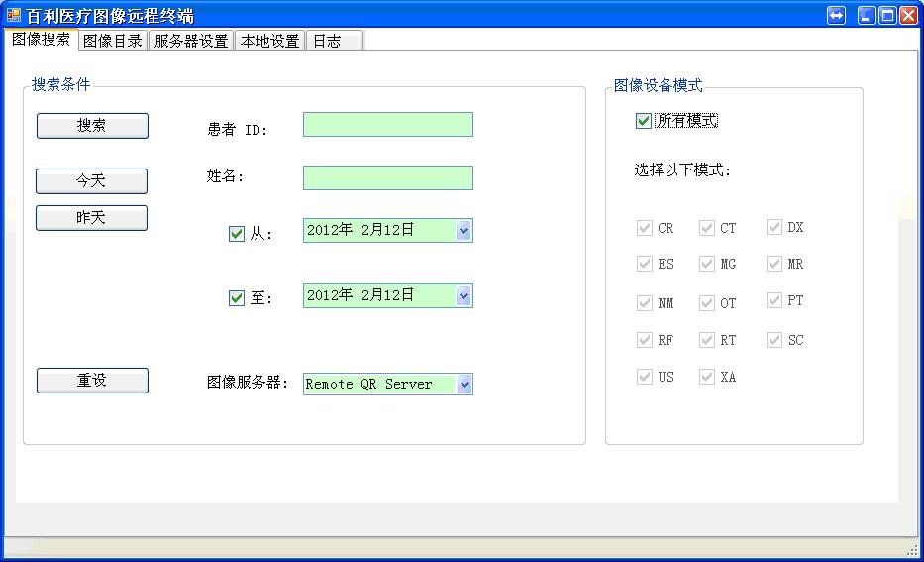Image resolution: width=924 pixels, height=562 pixels.
Task: Open the 服务器设置 tab
Action: tap(191, 41)
